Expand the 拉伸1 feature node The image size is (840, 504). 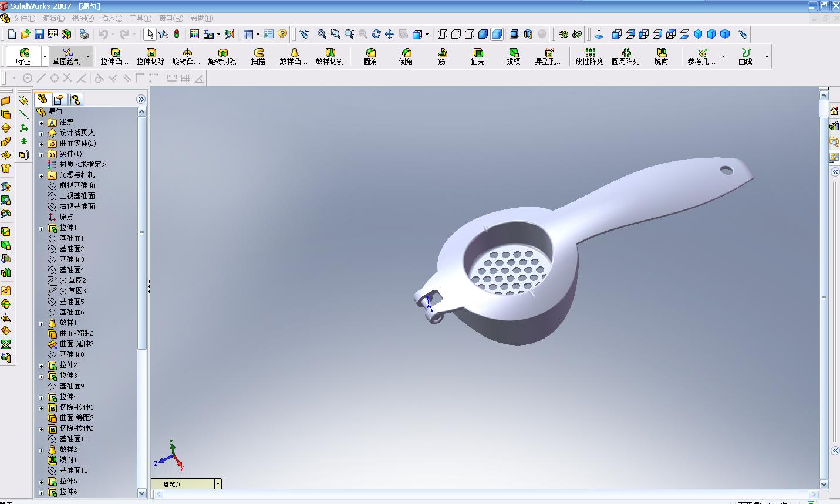pyautogui.click(x=42, y=228)
